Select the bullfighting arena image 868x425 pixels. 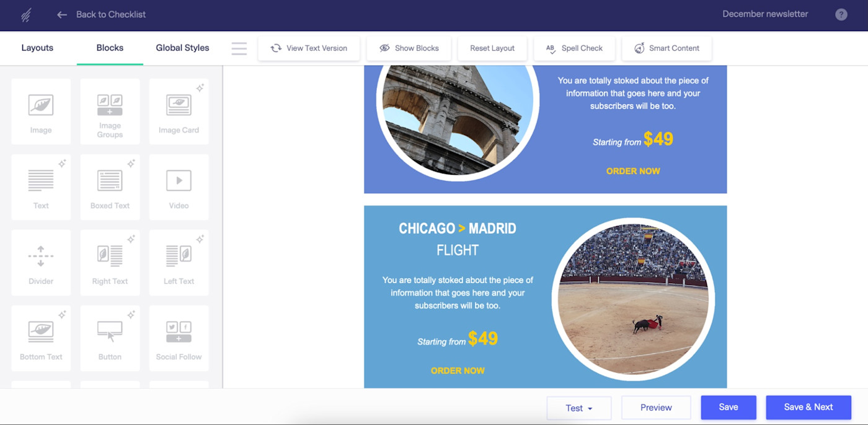(x=633, y=299)
